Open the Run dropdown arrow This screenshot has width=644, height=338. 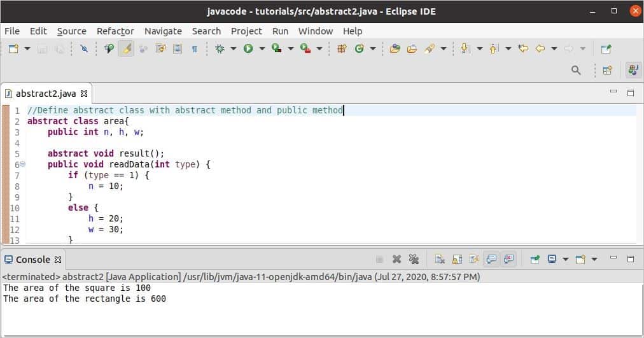pos(262,49)
